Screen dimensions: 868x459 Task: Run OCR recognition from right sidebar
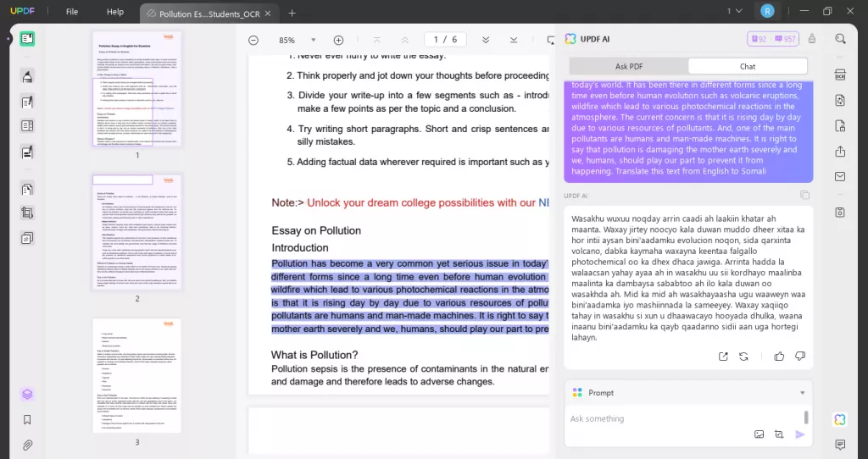pyautogui.click(x=840, y=75)
